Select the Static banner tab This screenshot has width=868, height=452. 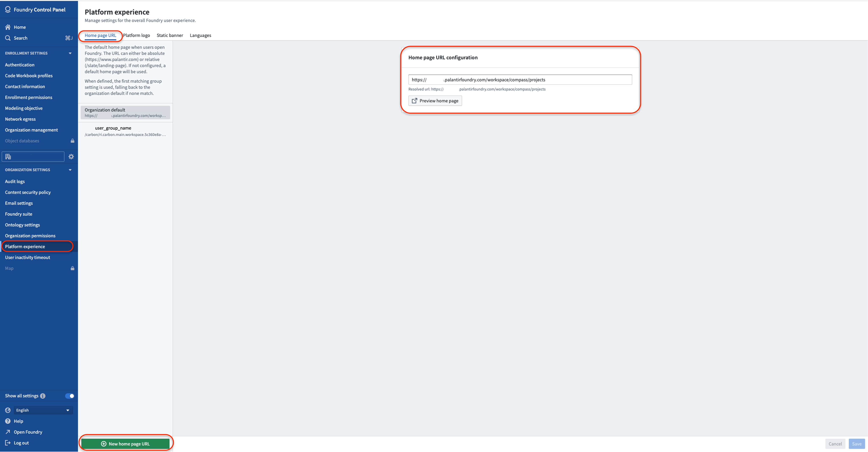coord(169,35)
